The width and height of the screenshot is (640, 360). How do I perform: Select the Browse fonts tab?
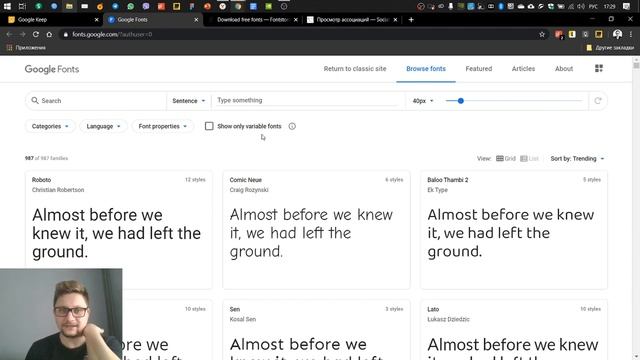click(426, 69)
